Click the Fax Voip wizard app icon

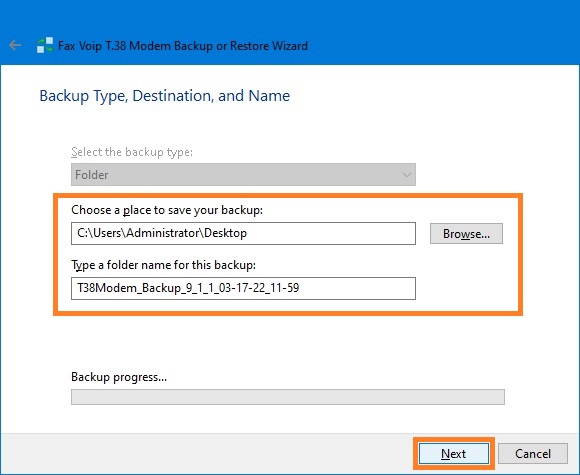(45, 45)
